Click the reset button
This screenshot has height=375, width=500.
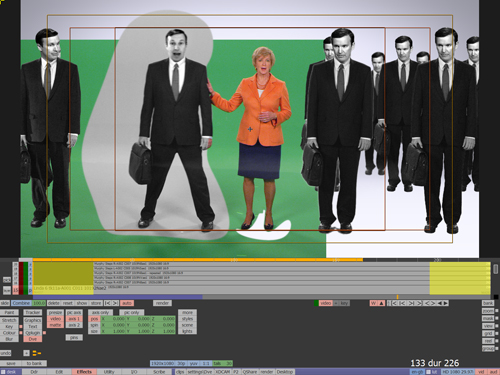pyautogui.click(x=68, y=303)
